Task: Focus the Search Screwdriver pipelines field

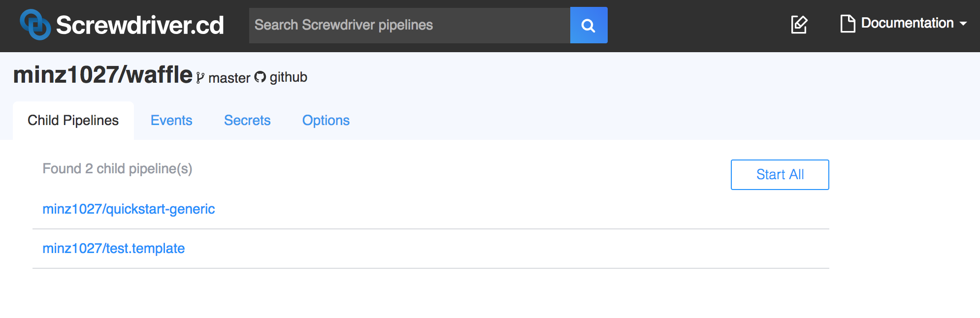Action: 410,25
